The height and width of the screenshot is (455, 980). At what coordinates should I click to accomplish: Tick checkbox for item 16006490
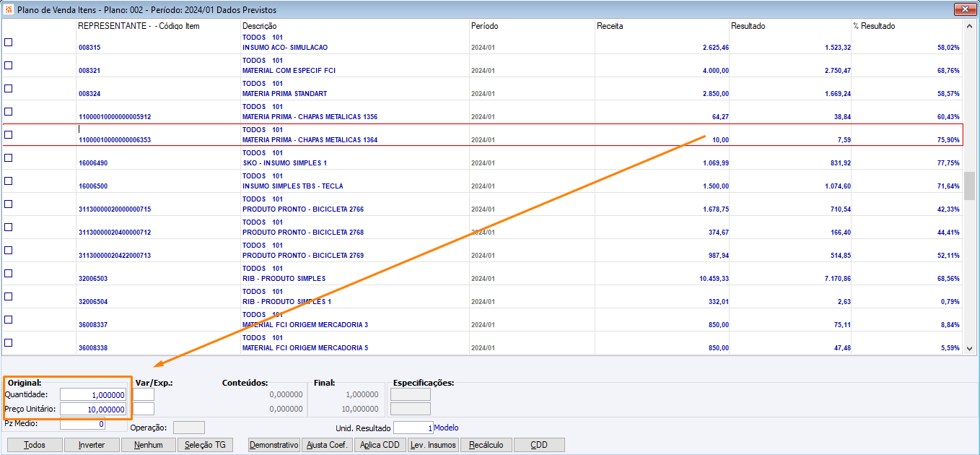[x=9, y=157]
